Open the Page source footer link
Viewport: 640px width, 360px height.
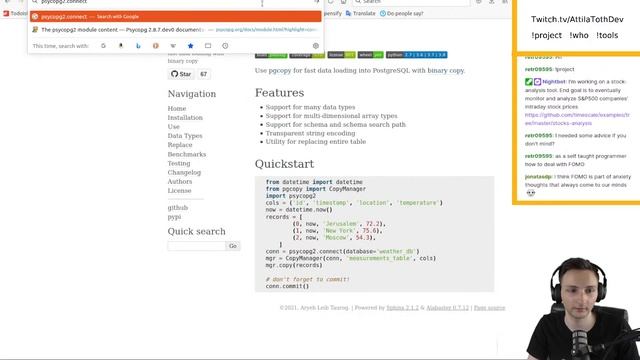click(489, 308)
